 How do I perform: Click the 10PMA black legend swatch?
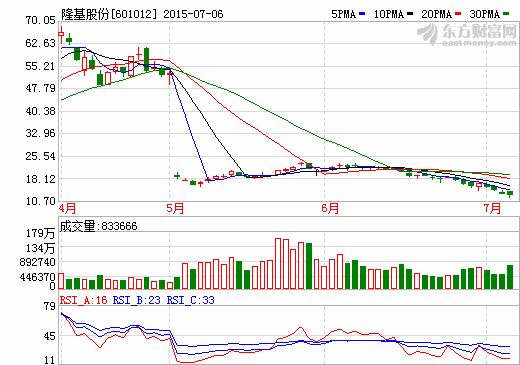410,14
